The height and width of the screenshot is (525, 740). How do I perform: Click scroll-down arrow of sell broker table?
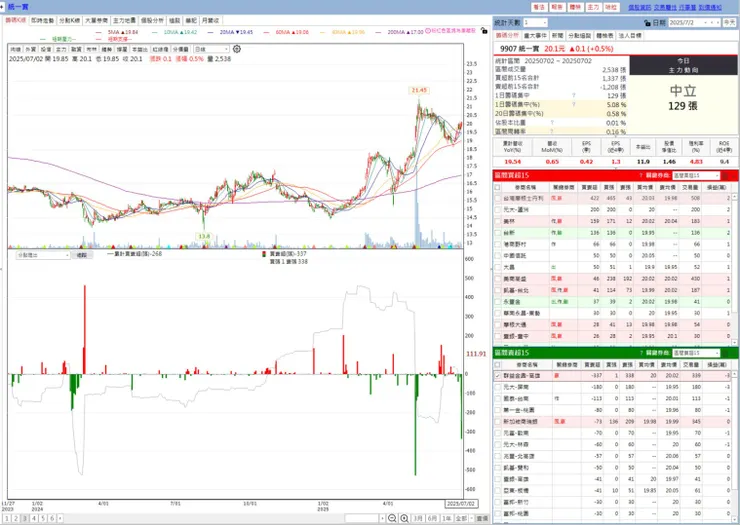[734, 519]
